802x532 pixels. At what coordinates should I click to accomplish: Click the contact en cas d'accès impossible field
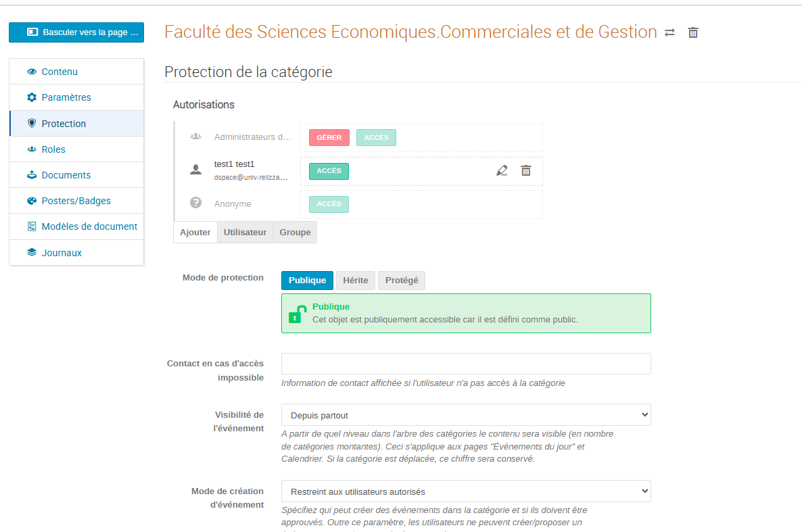pos(466,364)
